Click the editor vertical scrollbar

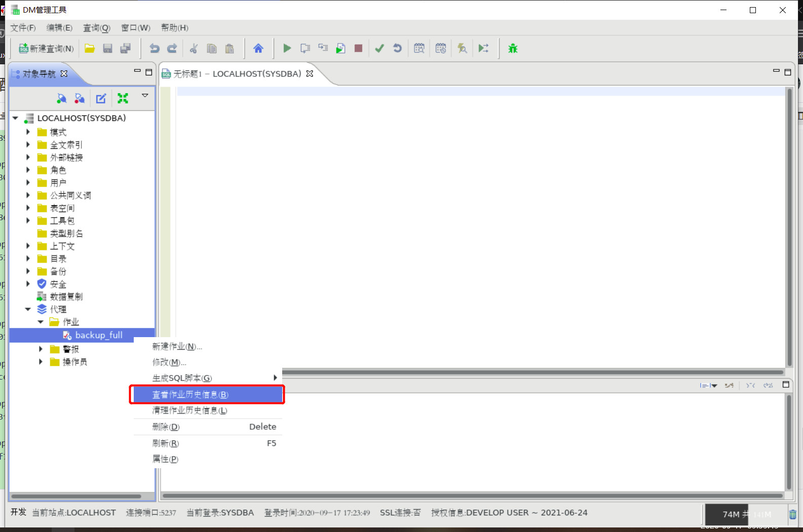[x=789, y=228]
